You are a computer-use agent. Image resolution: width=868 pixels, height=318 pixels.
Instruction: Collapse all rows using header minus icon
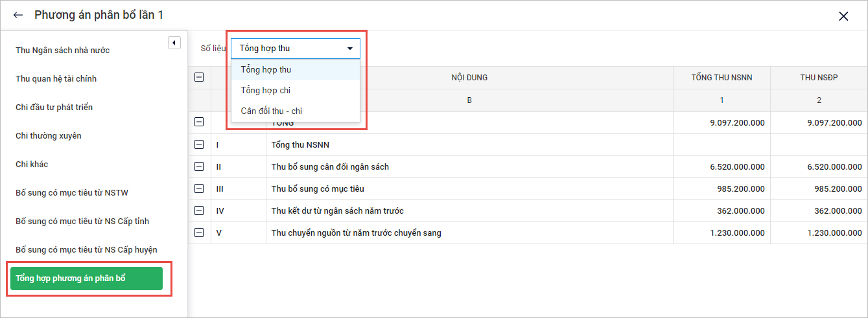coord(200,78)
